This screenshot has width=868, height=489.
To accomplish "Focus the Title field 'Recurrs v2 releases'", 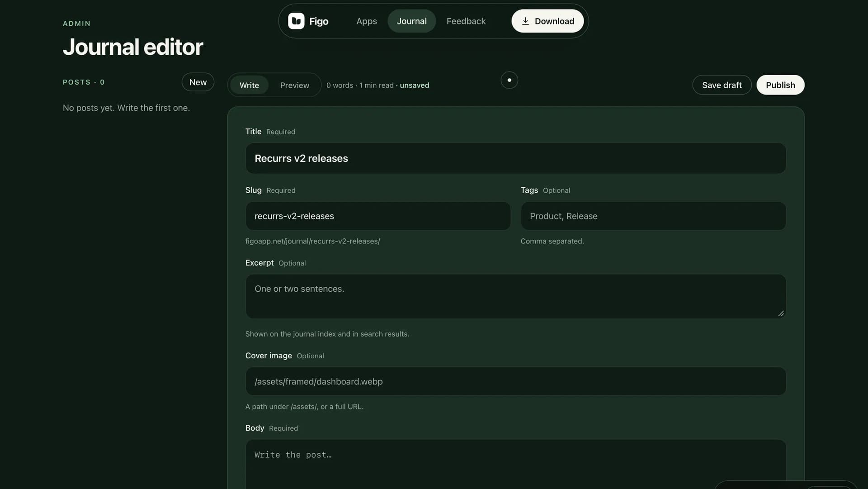I will click(x=515, y=158).
